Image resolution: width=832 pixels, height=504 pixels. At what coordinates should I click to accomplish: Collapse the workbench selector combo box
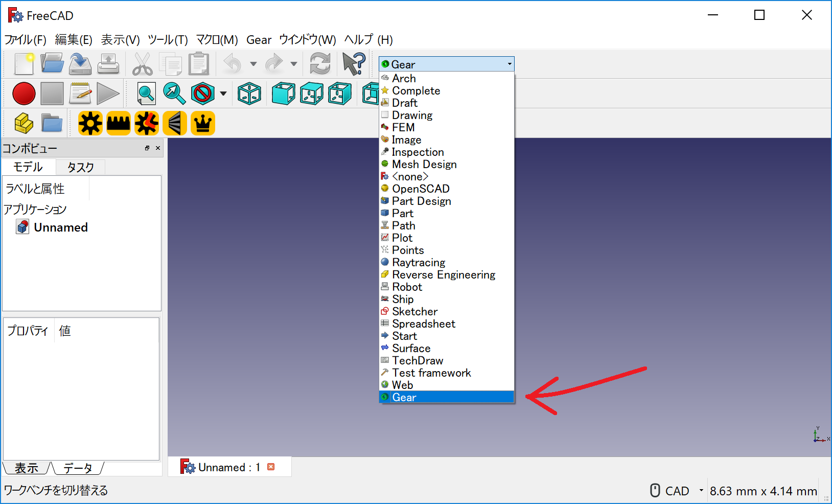coord(447,64)
